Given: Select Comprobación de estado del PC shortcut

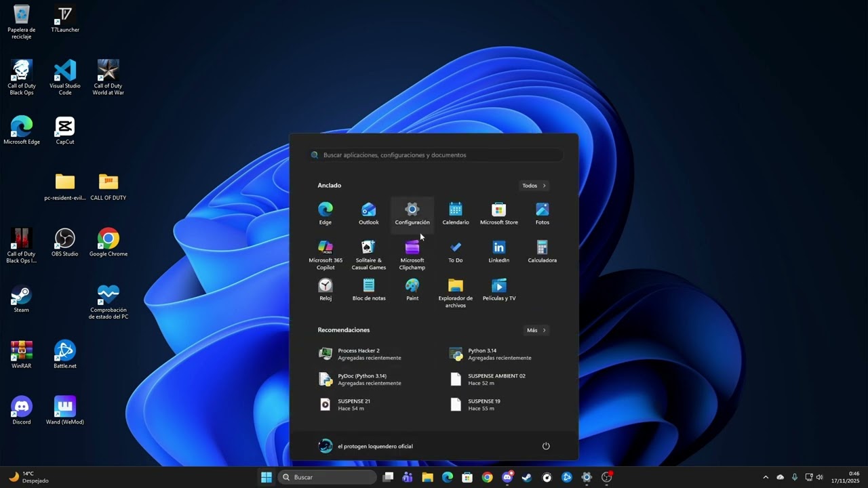Looking at the screenshot, I should point(108,302).
